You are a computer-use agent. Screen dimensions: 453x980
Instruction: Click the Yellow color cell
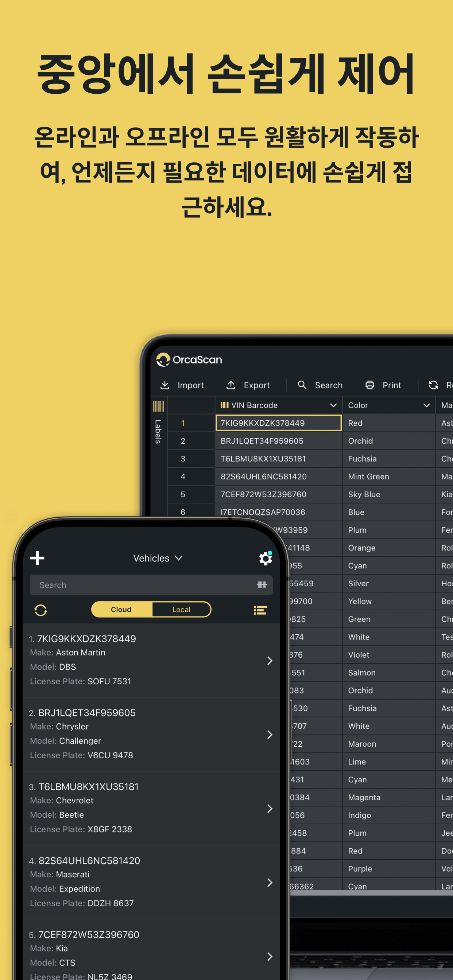(389, 602)
